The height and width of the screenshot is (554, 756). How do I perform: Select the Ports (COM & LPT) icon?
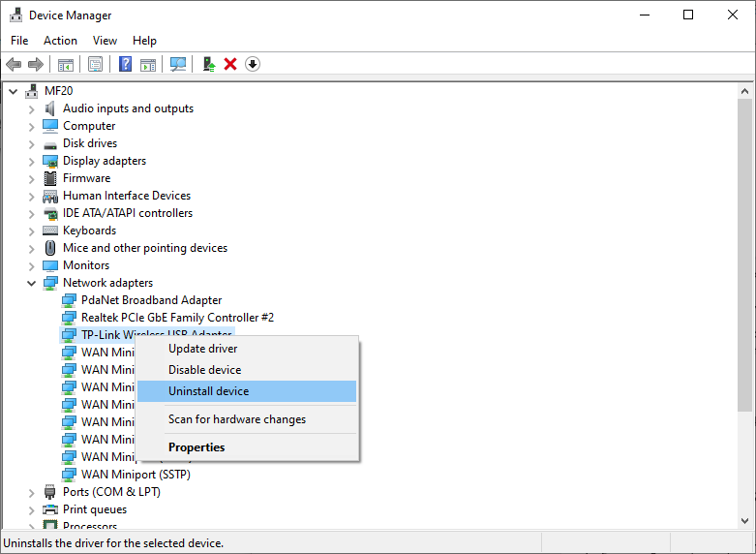pyautogui.click(x=50, y=492)
